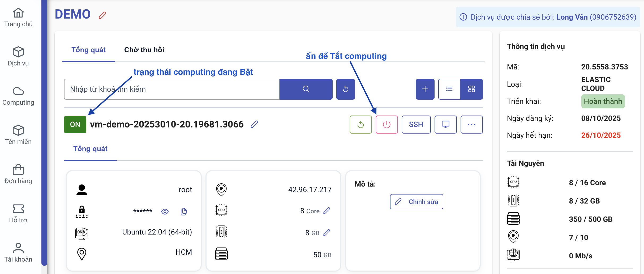Click the refresh button beside search
Image resolution: width=644 pixels, height=274 pixels.
pyautogui.click(x=345, y=89)
